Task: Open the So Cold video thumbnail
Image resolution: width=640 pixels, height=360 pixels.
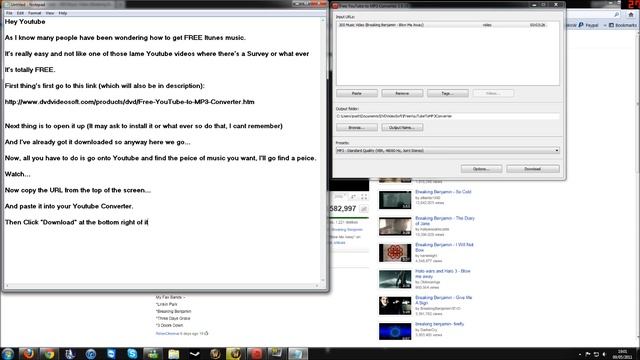Action: tap(395, 200)
